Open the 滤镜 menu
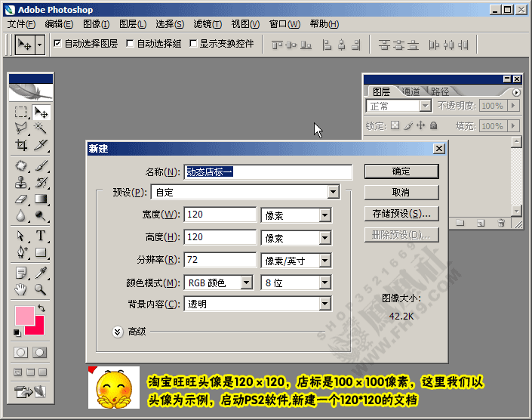Screen dimensions: 532x420 click(x=208, y=24)
